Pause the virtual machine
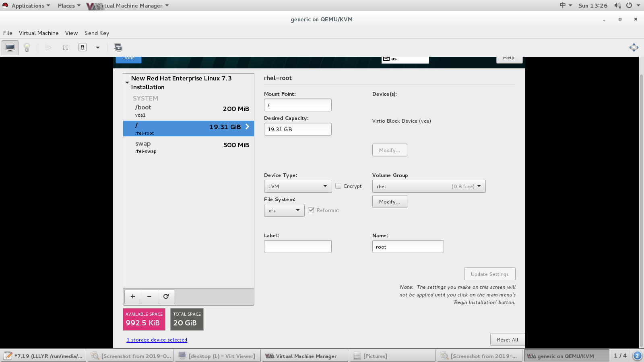The width and height of the screenshot is (644, 362). (66, 47)
